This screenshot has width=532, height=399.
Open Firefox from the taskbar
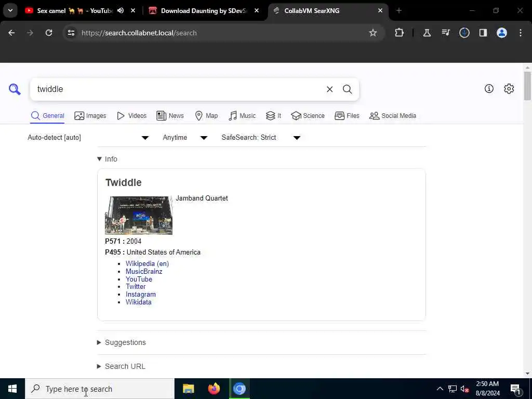coord(214,389)
